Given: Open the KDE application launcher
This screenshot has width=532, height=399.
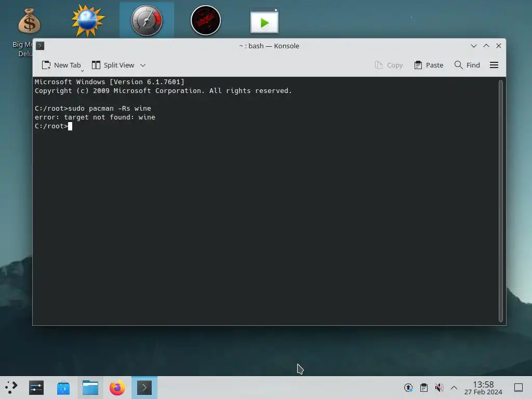Looking at the screenshot, I should (x=11, y=388).
